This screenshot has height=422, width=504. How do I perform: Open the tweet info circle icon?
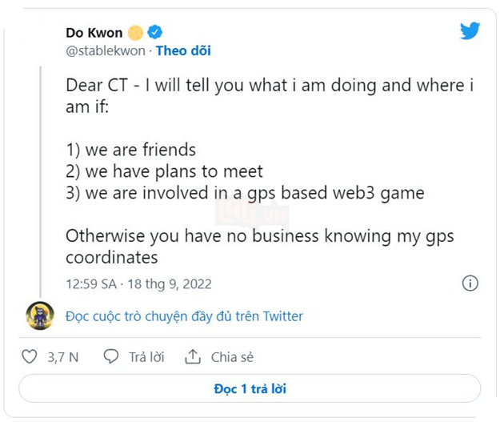click(x=470, y=283)
